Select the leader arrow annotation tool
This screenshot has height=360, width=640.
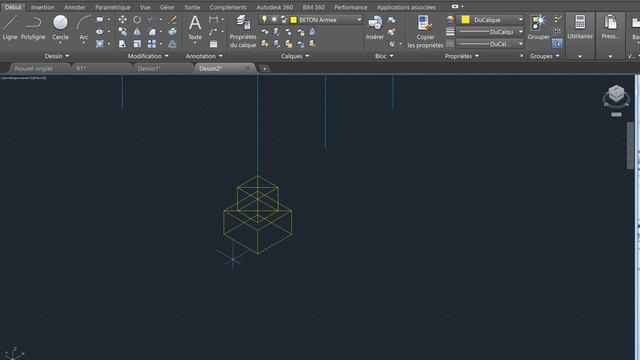(213, 31)
